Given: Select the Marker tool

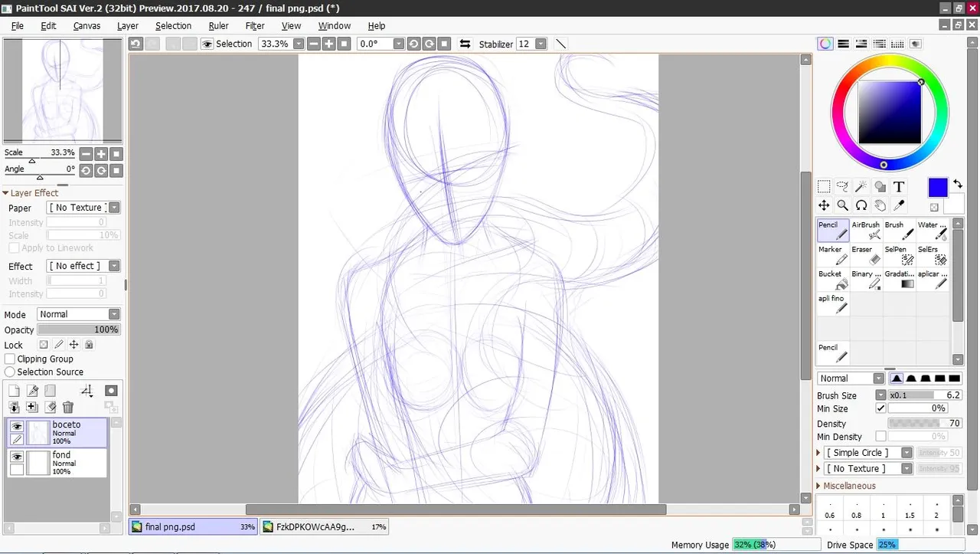Looking at the screenshot, I should (833, 255).
